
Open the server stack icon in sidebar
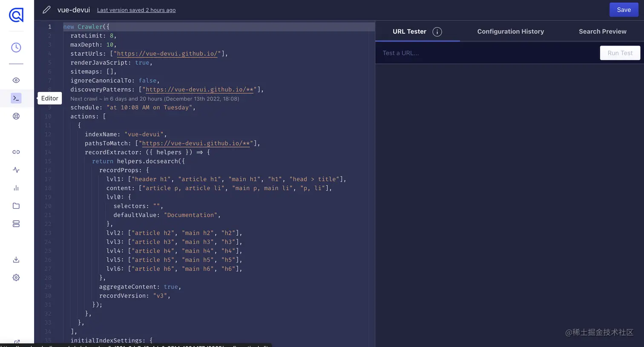pyautogui.click(x=16, y=224)
